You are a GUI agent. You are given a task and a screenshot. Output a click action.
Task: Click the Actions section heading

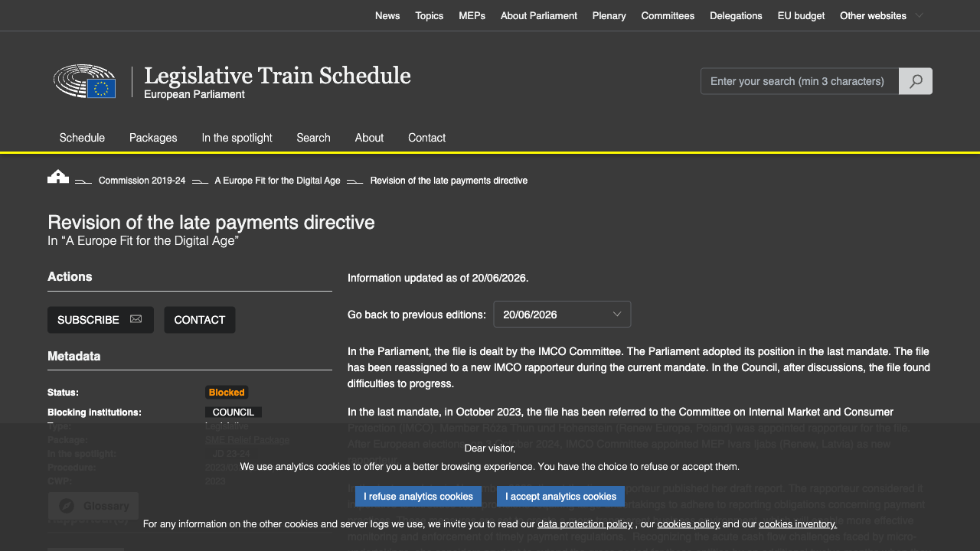(70, 277)
